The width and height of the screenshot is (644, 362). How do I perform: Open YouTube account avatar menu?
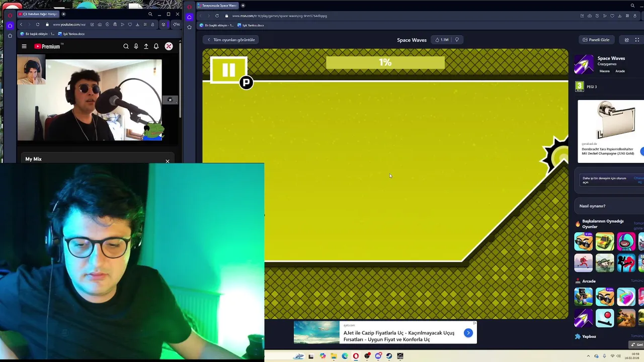point(169,46)
